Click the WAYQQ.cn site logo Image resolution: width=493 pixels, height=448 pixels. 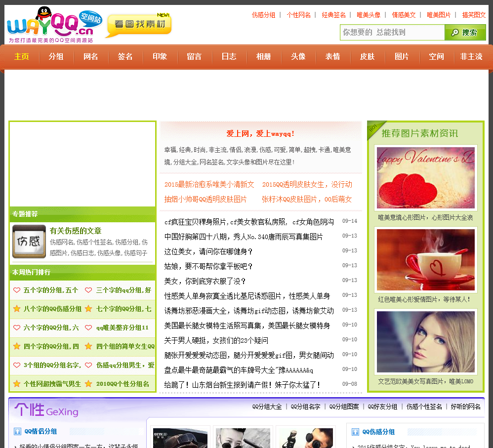coord(54,25)
